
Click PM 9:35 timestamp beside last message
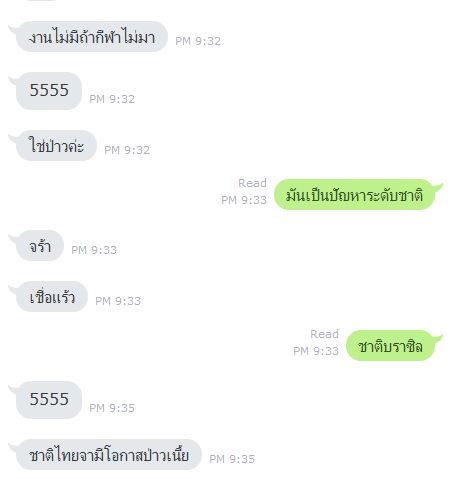click(x=232, y=459)
